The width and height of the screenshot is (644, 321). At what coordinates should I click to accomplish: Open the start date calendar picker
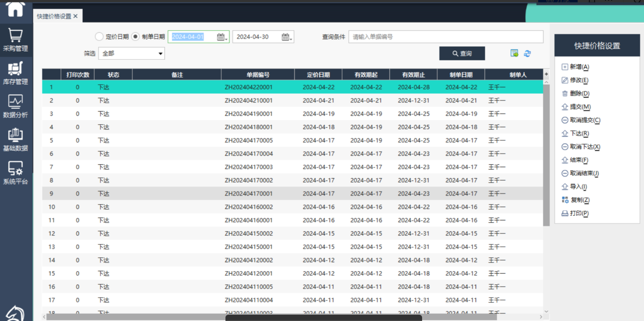click(x=222, y=37)
